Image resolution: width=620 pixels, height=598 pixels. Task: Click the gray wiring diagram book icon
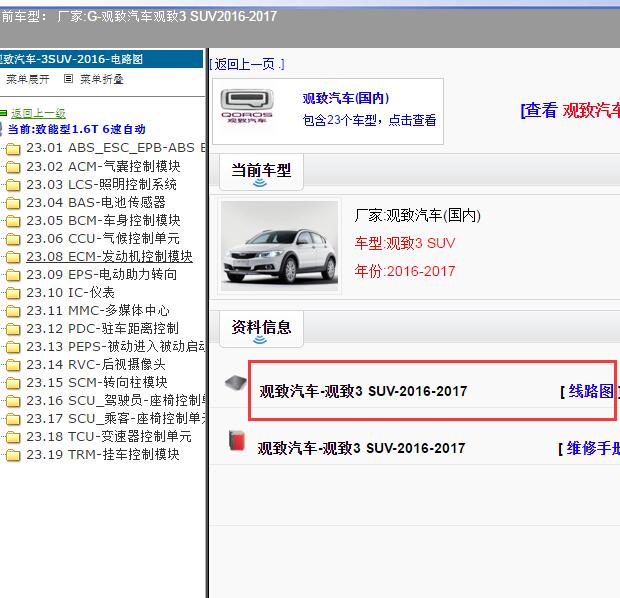click(x=236, y=383)
